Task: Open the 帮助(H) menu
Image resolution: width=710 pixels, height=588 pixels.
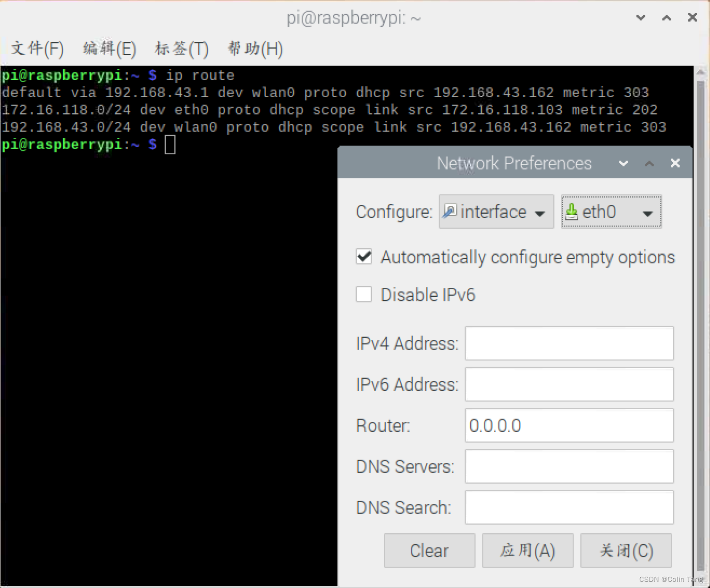Action: [x=255, y=49]
